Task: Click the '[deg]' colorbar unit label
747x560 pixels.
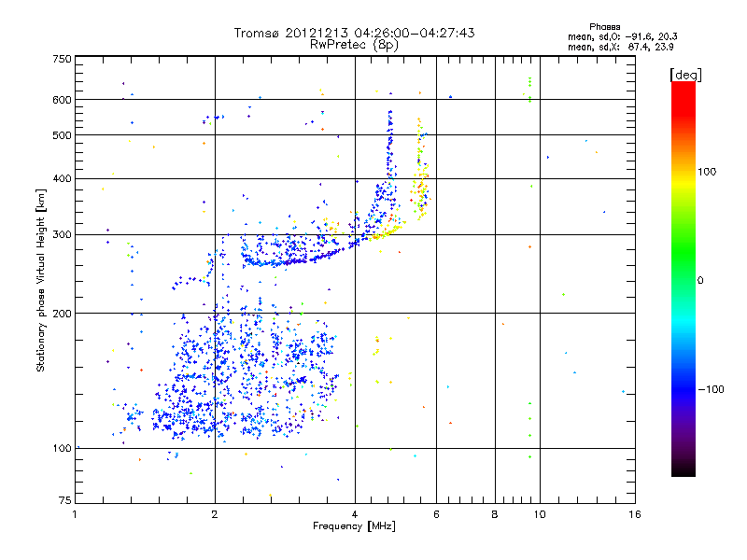Action: coord(685,75)
